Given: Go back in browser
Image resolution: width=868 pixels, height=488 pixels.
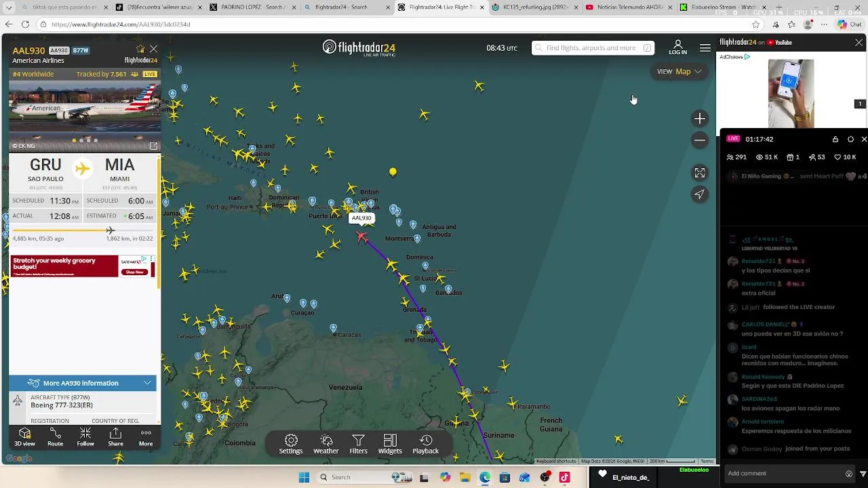Looking at the screenshot, I should coord(9,24).
